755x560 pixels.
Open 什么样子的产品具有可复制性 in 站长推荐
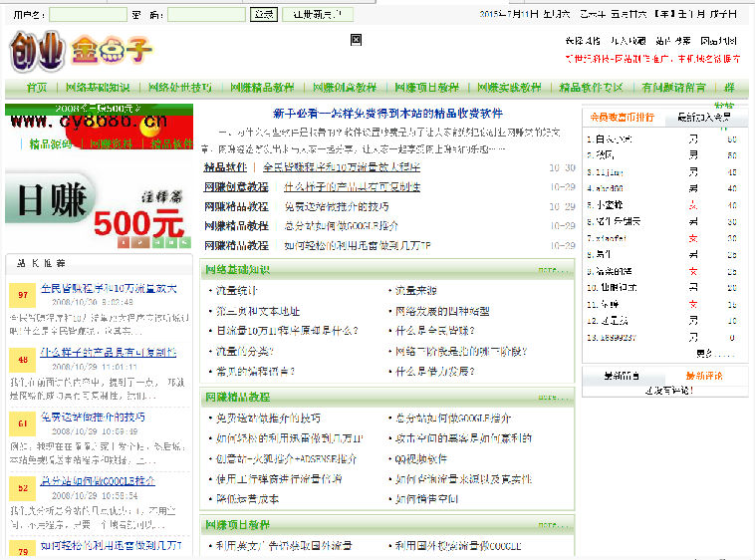point(109,353)
